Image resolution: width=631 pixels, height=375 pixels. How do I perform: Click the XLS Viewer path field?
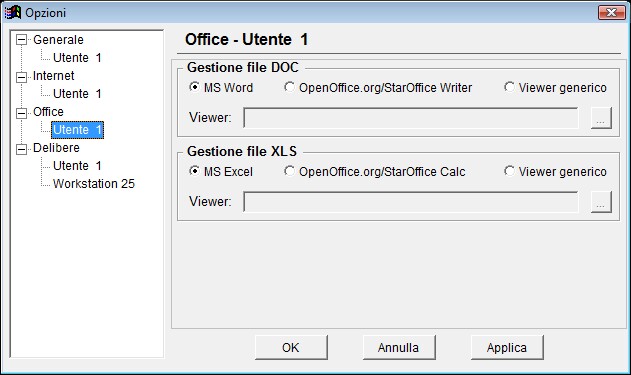411,202
